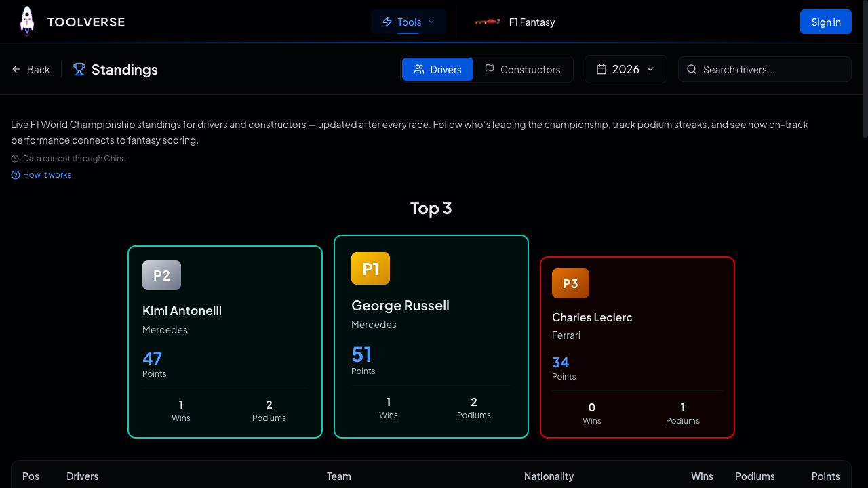Click Ferrari team label on Leclerc card
The width and height of the screenshot is (868, 488).
click(566, 335)
